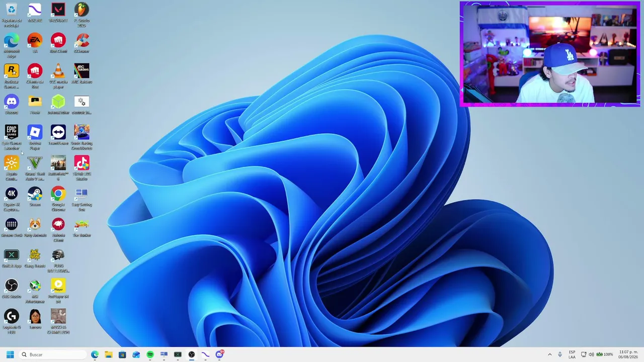This screenshot has height=362, width=644.
Task: Select the FiveM folder icon on desktop
Action: point(35,105)
